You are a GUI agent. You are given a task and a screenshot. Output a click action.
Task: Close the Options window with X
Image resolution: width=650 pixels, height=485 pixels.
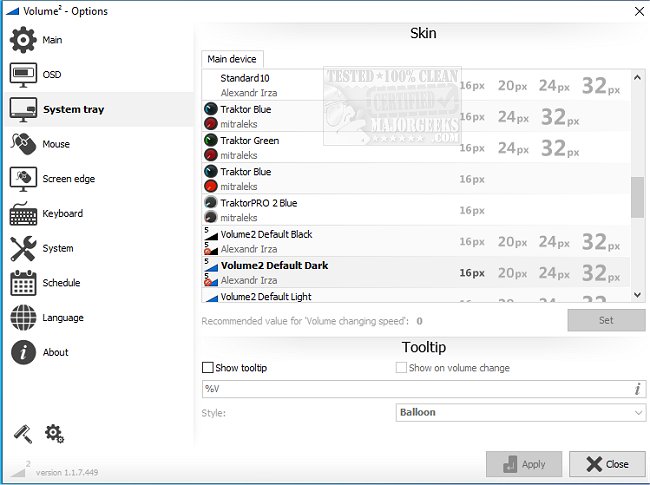point(639,11)
